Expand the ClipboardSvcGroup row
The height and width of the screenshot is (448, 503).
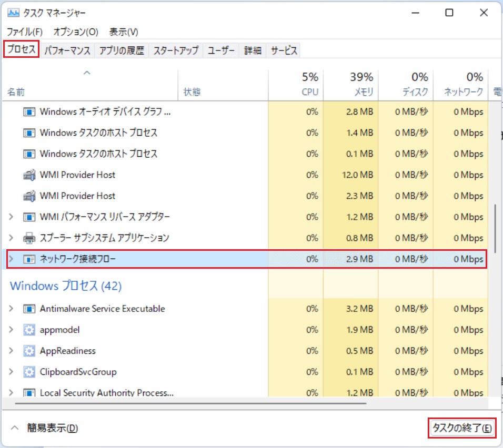[x=11, y=372]
